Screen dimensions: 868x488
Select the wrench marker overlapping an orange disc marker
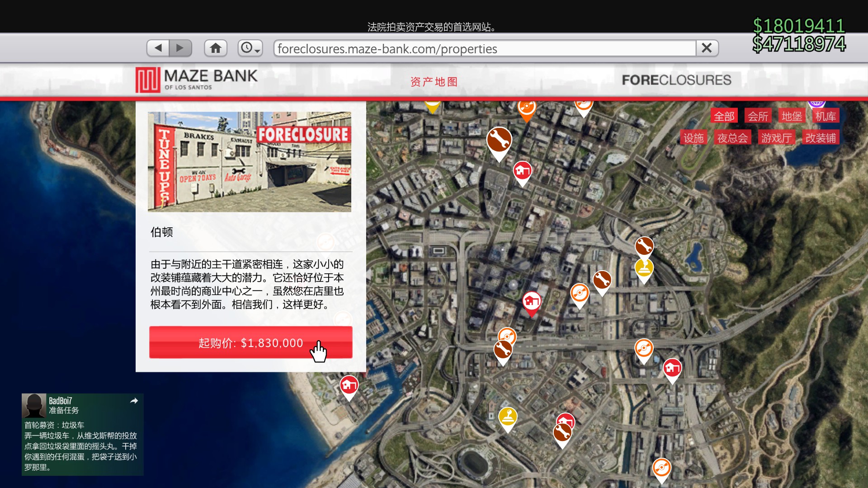pyautogui.click(x=503, y=350)
